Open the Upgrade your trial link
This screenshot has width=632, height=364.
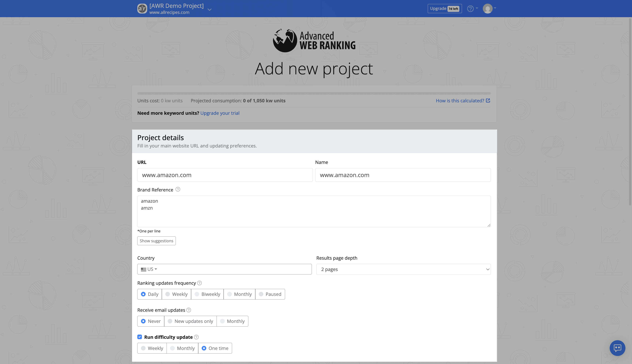[x=220, y=113]
